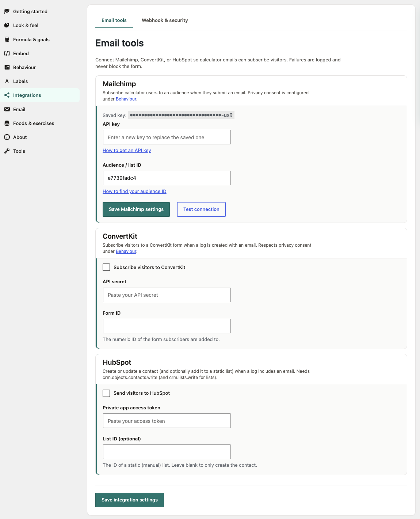The width and height of the screenshot is (420, 519).
Task: Click the ConvertKit Form ID field
Action: (167, 326)
